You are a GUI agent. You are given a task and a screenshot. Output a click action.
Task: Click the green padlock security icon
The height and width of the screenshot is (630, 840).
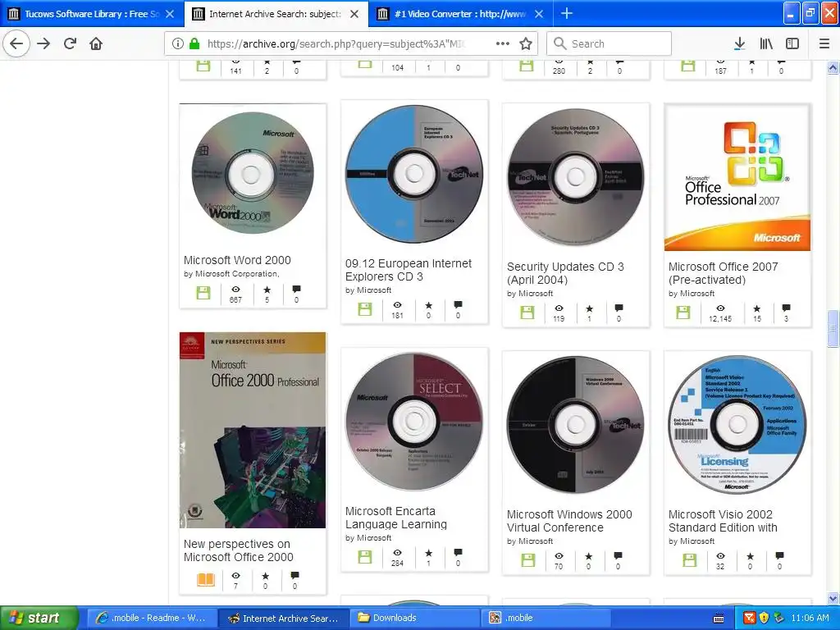pos(194,44)
